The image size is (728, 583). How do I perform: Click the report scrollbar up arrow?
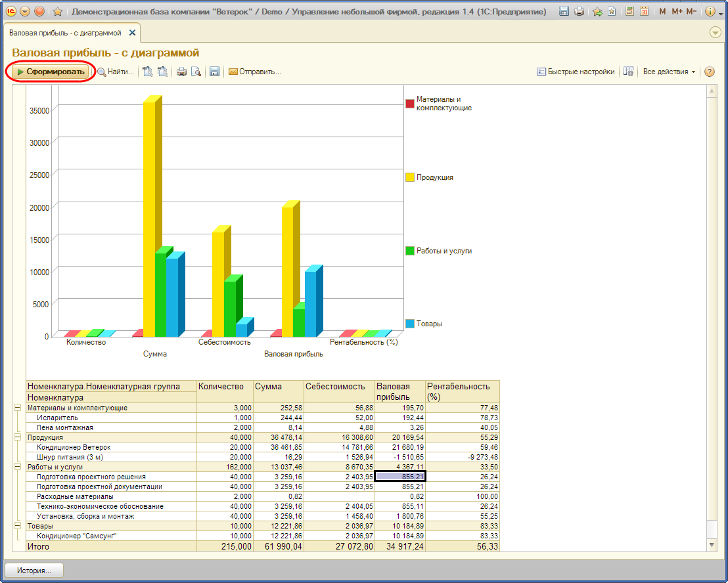712,92
